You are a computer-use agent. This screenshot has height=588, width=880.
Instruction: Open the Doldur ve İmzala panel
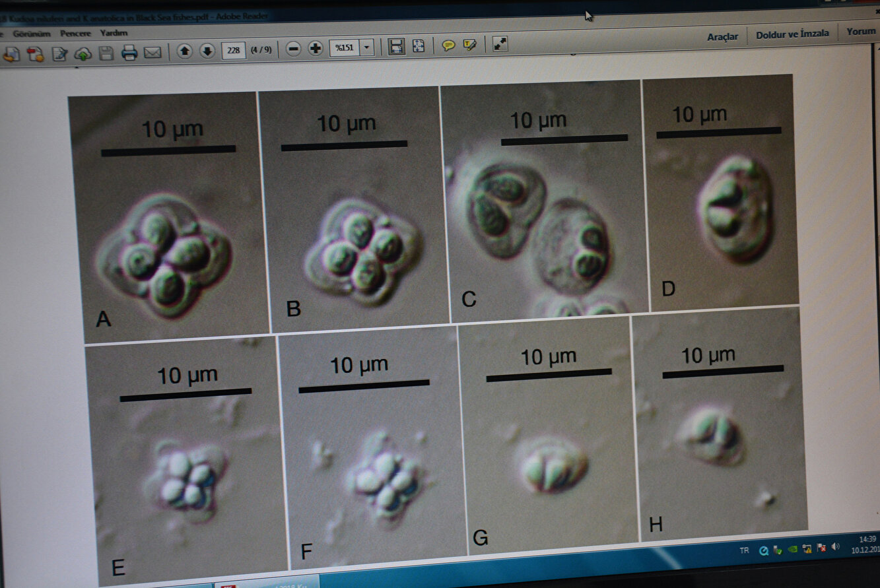[792, 34]
